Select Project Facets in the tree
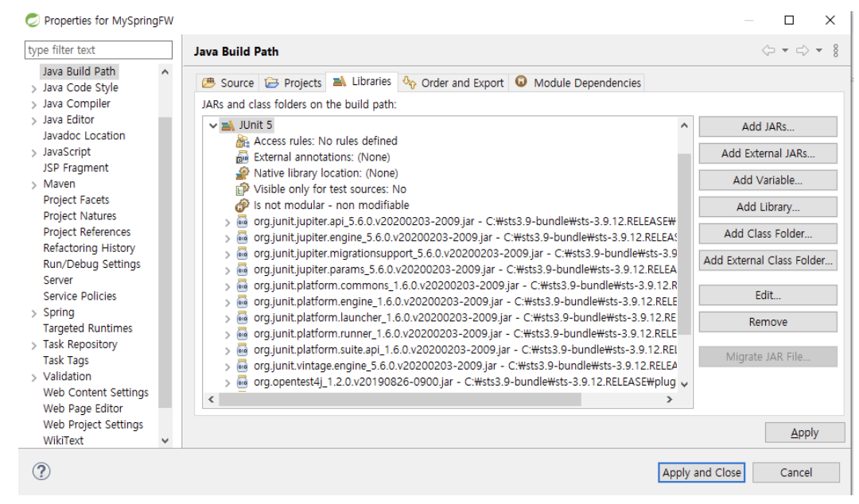Screen dimensions: 859x504 coord(76,200)
